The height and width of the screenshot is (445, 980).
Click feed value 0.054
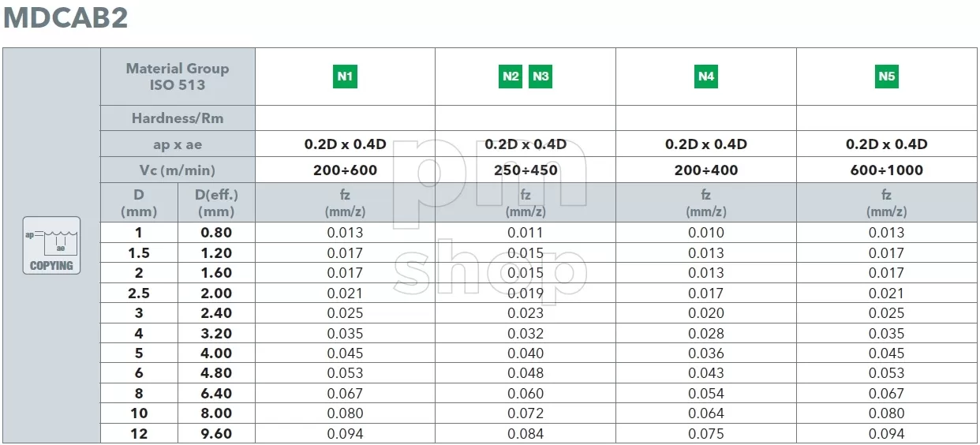tap(706, 394)
